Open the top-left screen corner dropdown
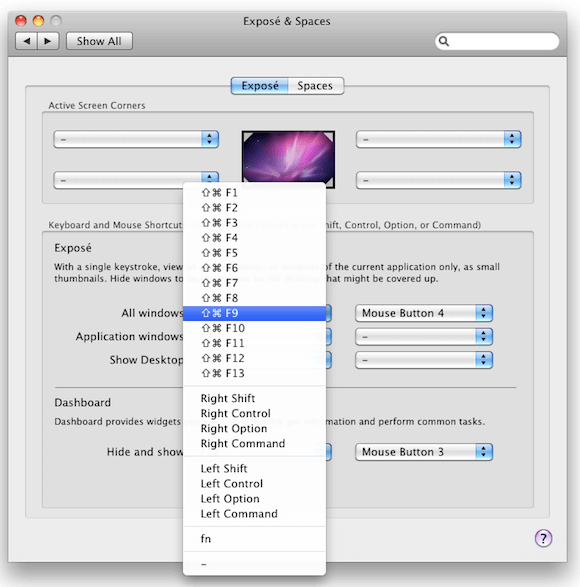The height and width of the screenshot is (587, 580). click(x=136, y=139)
